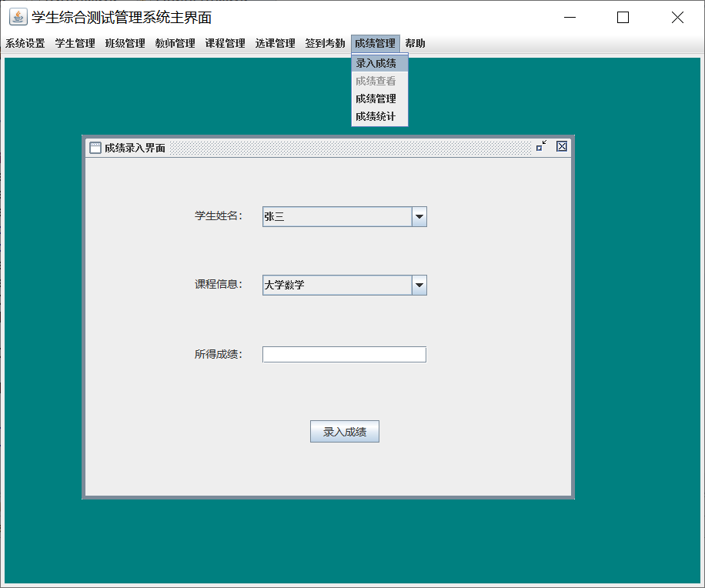Close the 成绩录入界面 internal frame

coord(562,146)
